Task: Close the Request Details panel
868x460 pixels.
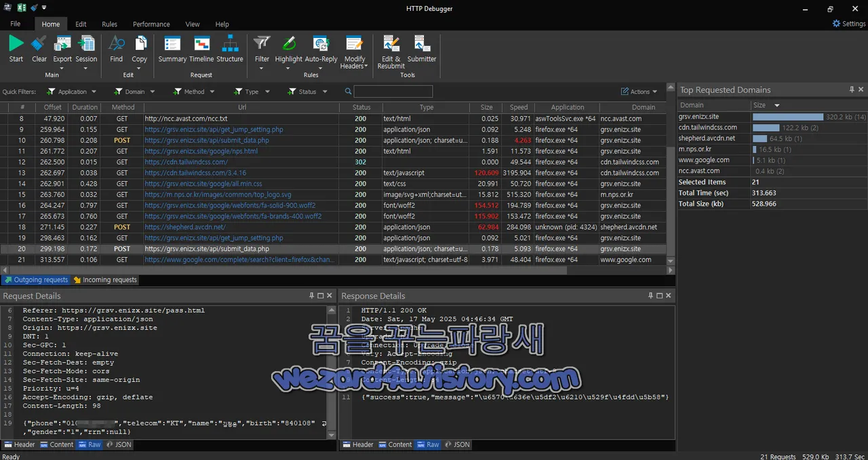Action: coord(330,296)
